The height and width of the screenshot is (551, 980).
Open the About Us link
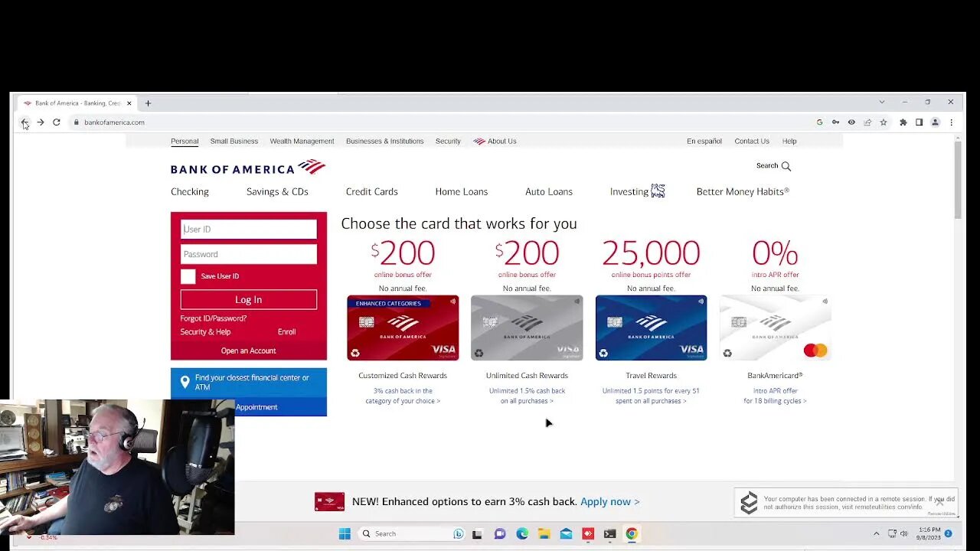coord(495,142)
